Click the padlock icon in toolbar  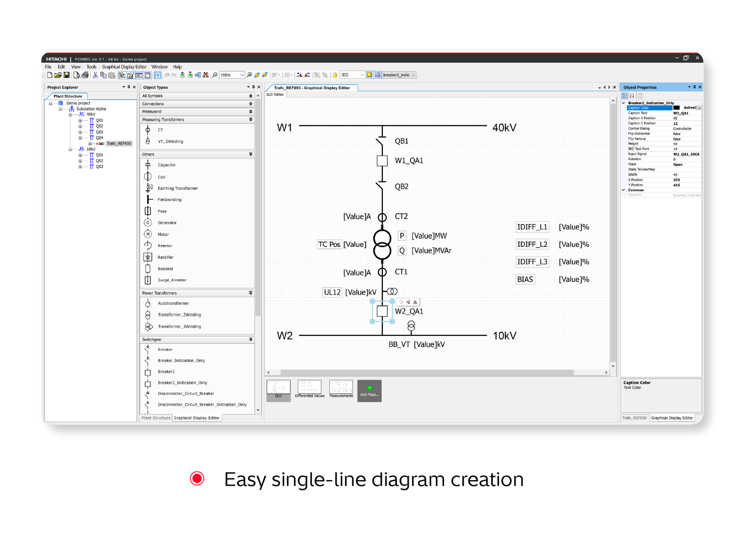coord(335,75)
